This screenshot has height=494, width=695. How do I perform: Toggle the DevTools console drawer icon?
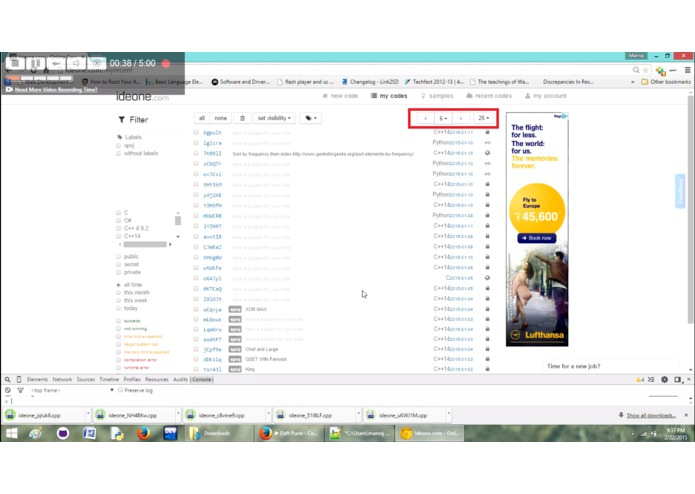[651, 380]
